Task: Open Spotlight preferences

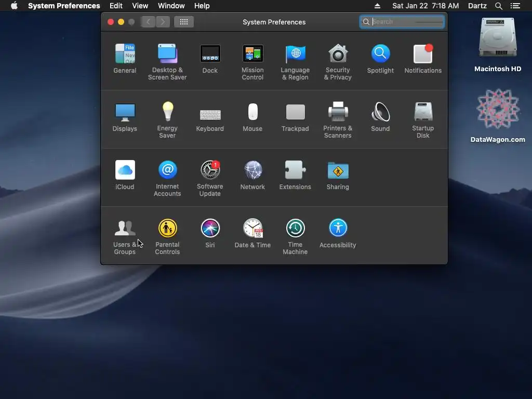Action: [x=380, y=59]
